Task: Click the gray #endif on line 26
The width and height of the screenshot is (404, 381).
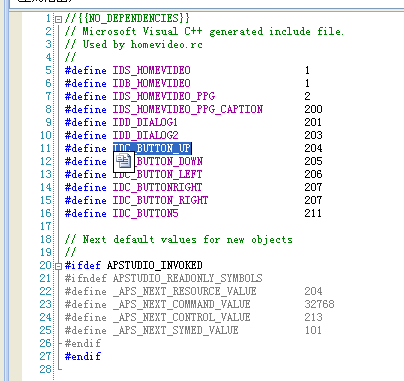Action: 83,343
